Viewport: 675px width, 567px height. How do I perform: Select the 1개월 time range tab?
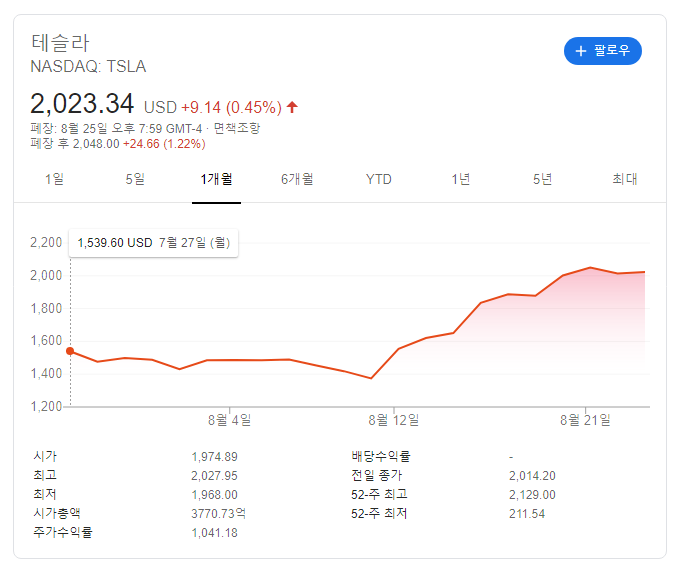[x=216, y=179]
